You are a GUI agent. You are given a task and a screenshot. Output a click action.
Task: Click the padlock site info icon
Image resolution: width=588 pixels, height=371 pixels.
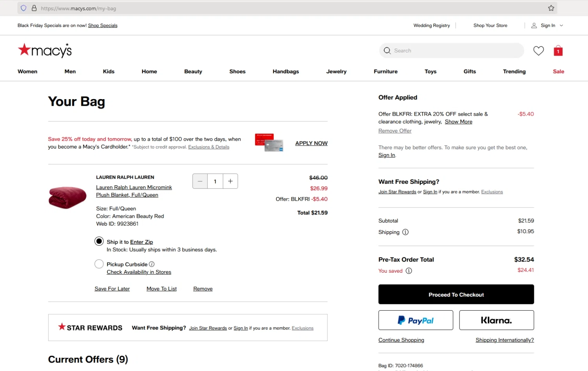[x=34, y=8]
